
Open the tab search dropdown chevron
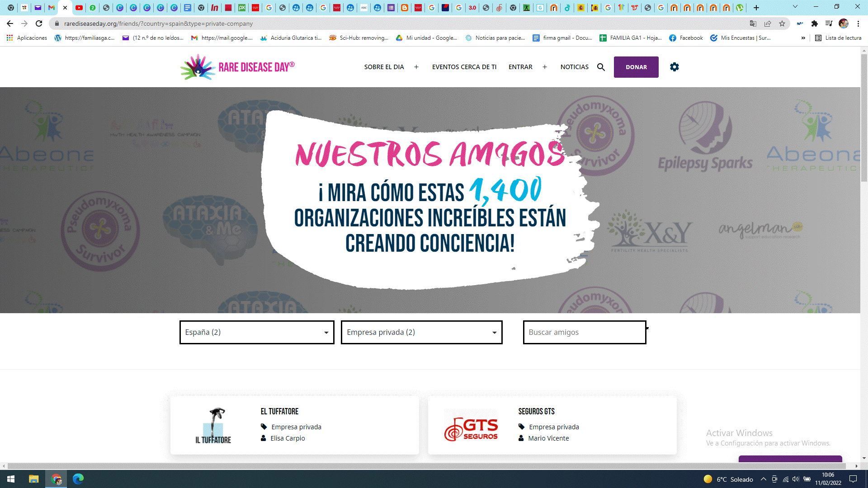(795, 7)
